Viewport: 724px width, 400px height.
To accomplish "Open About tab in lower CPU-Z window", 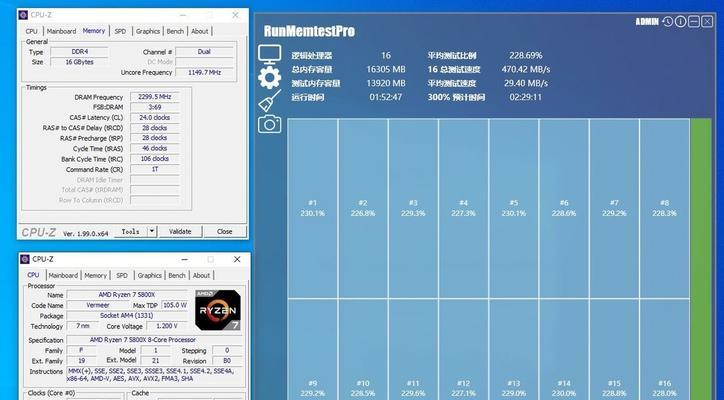I will (x=201, y=275).
